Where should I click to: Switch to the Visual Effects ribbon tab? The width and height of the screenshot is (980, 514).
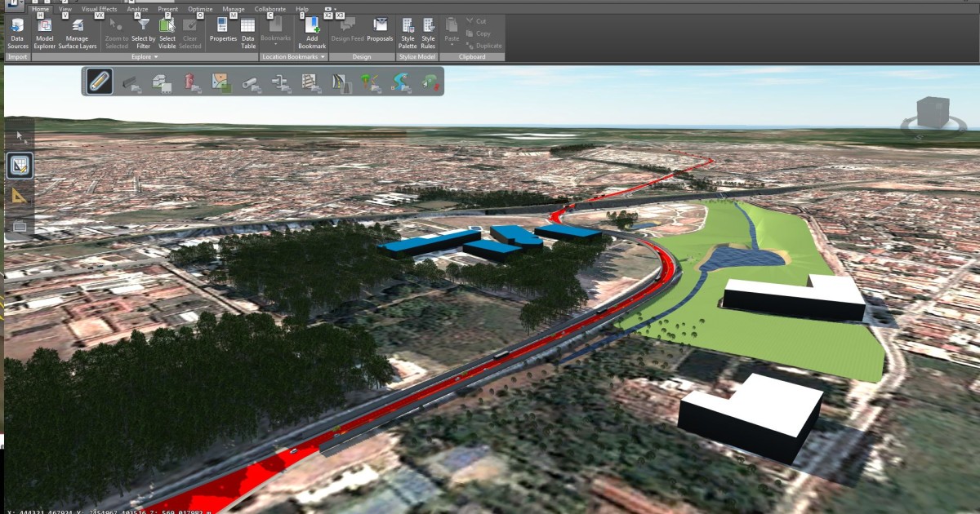99,9
